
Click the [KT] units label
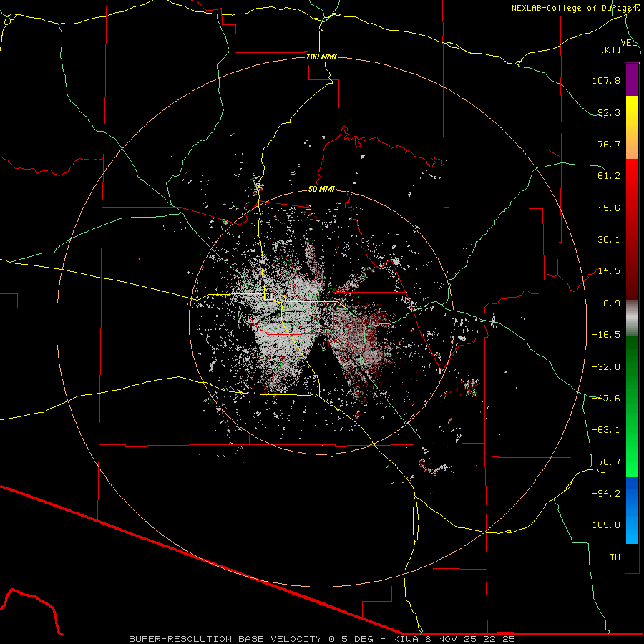click(611, 49)
